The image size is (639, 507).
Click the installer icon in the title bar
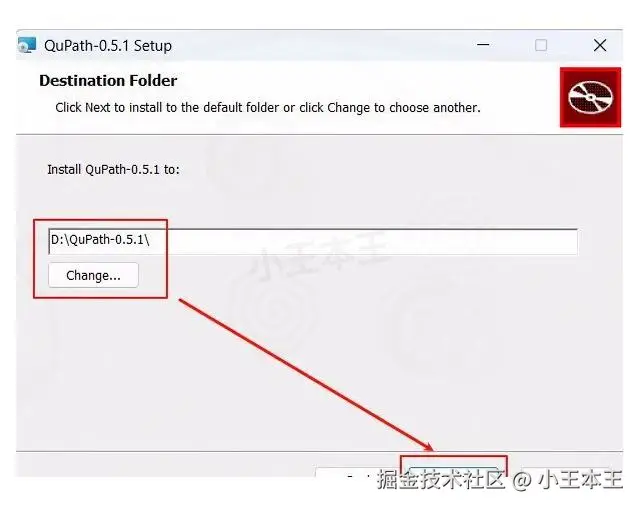[x=26, y=45]
